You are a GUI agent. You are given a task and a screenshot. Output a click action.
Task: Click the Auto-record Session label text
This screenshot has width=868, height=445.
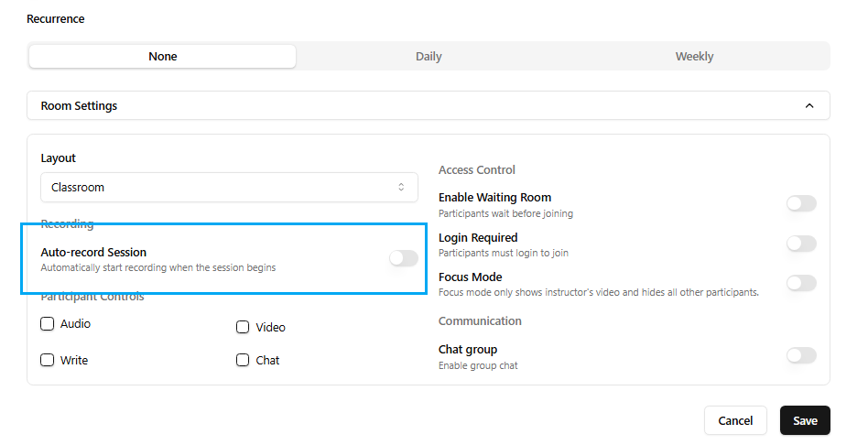pos(93,252)
